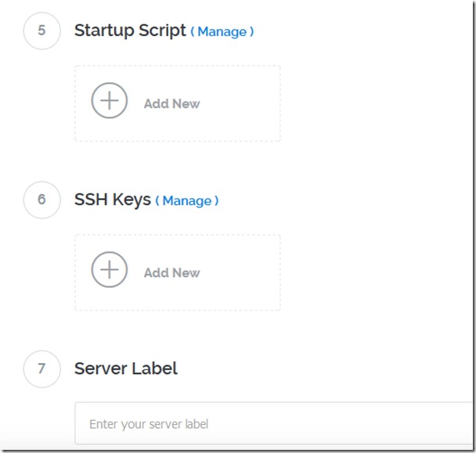Click the step 7 number circle
The height and width of the screenshot is (453, 476).
click(41, 369)
